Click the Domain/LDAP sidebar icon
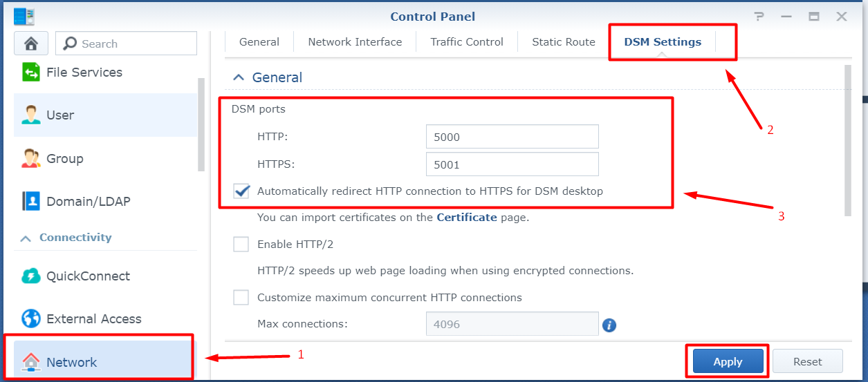The image size is (868, 382). click(x=31, y=201)
